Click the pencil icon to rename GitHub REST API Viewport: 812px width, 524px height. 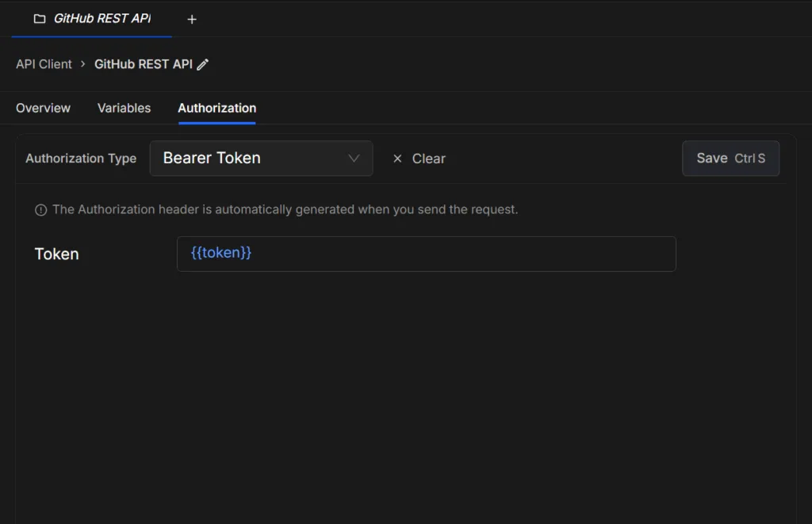(x=202, y=64)
